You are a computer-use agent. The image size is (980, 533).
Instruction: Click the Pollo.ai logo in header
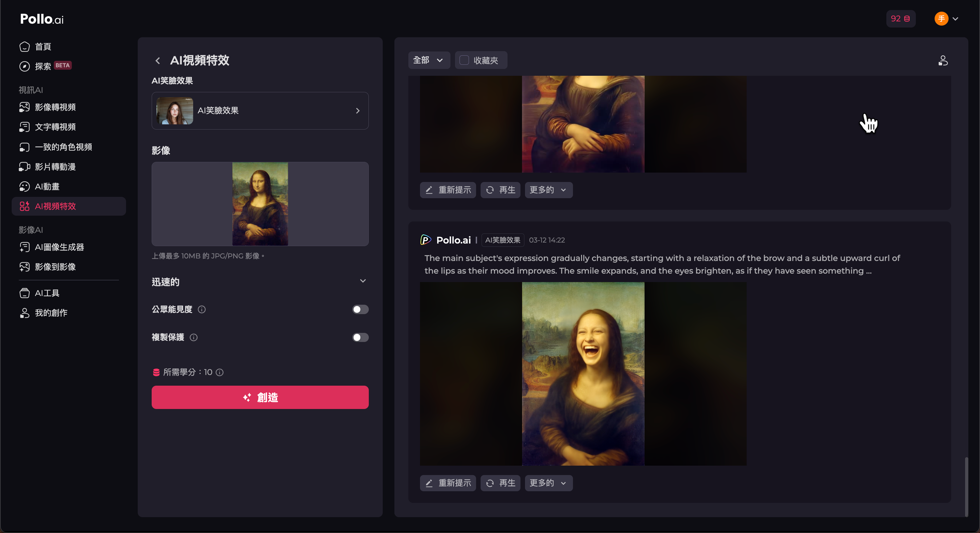pyautogui.click(x=42, y=19)
